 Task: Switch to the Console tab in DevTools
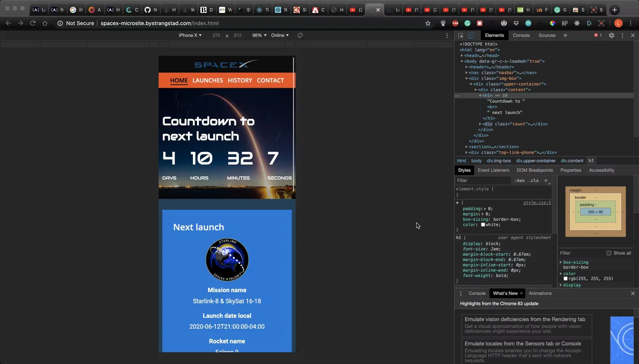(x=521, y=35)
